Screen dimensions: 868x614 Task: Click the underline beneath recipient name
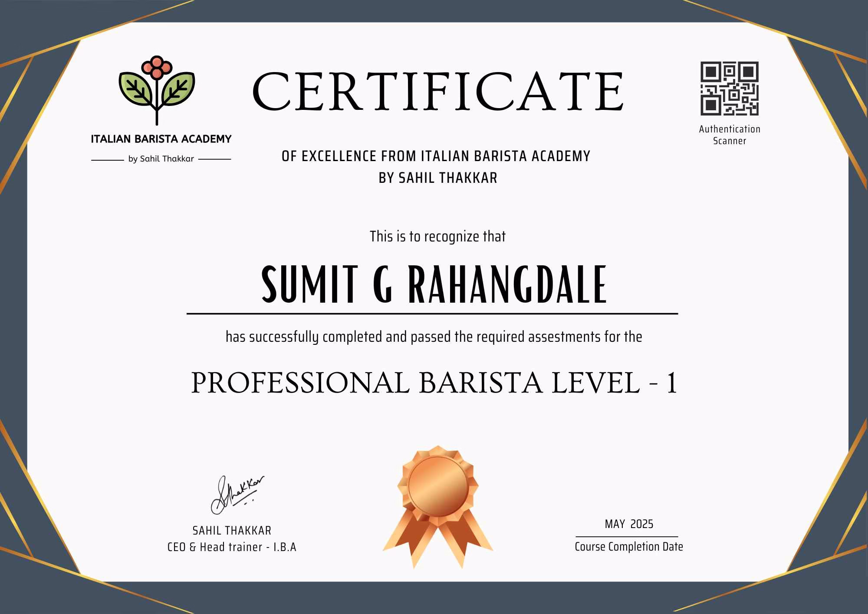point(432,314)
